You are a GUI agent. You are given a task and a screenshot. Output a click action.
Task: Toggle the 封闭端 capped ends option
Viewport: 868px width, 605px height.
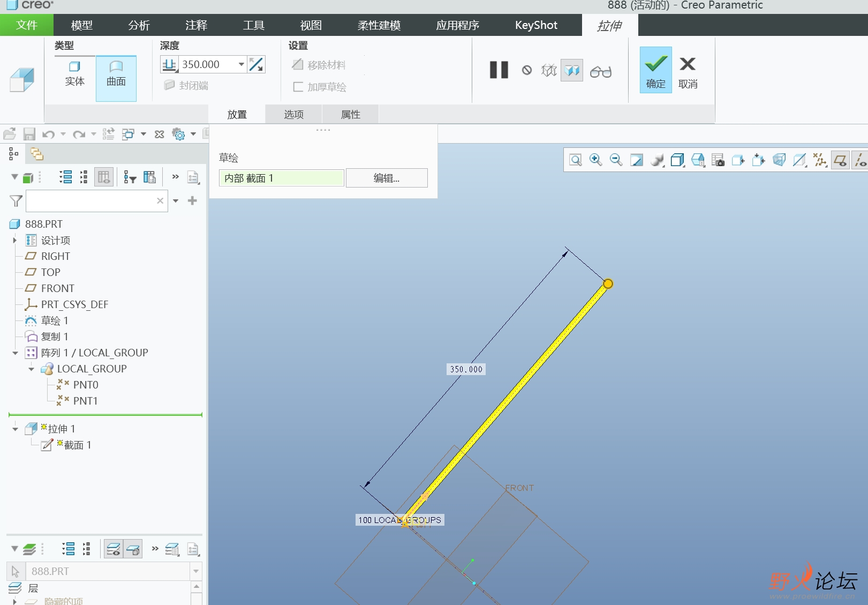pos(186,85)
